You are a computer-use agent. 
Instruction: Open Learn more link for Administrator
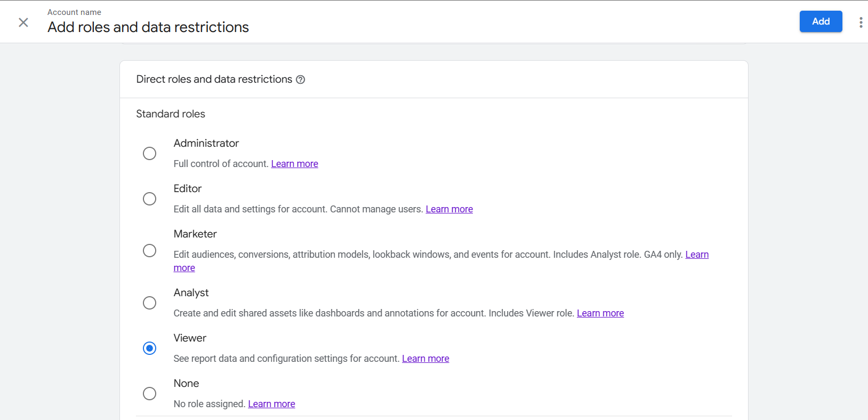click(294, 164)
